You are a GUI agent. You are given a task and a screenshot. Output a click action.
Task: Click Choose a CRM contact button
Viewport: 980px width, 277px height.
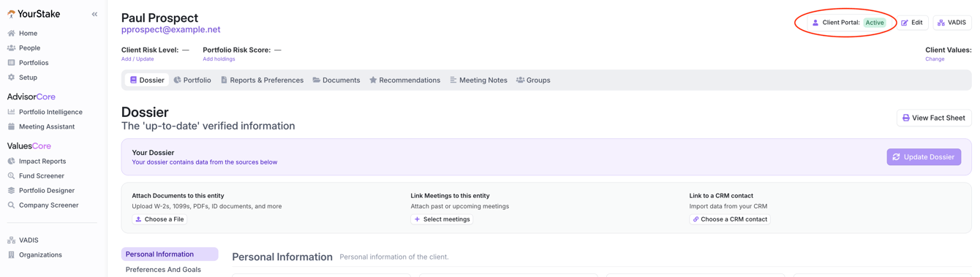click(x=729, y=219)
